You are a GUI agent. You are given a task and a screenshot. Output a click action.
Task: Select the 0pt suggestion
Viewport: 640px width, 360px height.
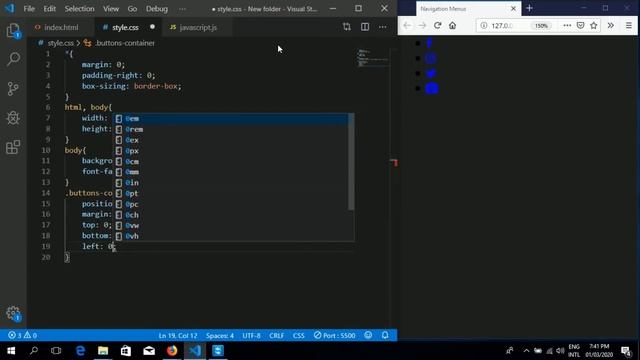231,193
